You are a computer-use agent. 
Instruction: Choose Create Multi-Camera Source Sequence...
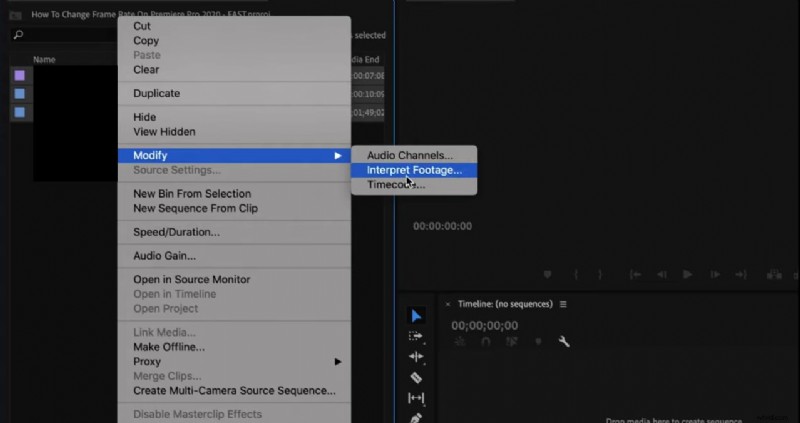click(x=234, y=391)
